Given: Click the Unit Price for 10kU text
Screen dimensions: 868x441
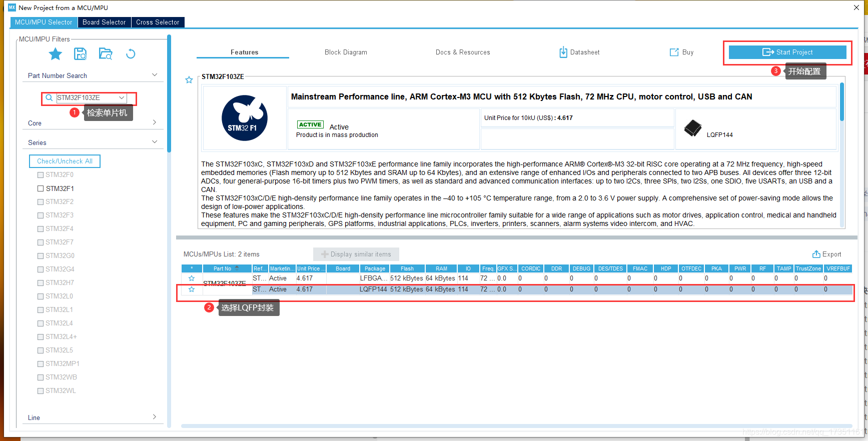Looking at the screenshot, I should tap(528, 118).
